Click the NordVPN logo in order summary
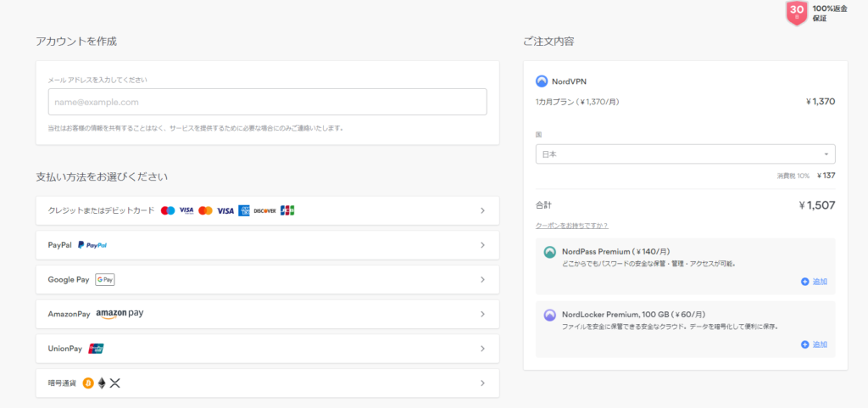 point(542,81)
